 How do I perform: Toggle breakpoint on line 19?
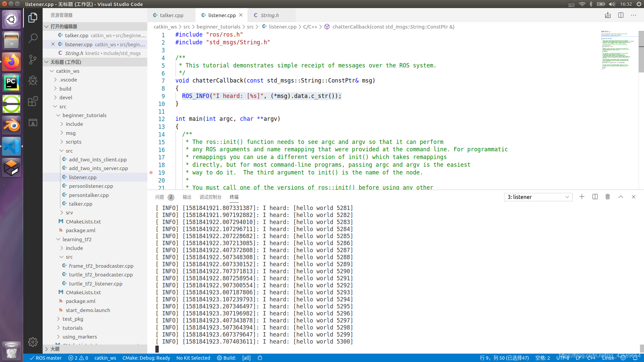151,172
